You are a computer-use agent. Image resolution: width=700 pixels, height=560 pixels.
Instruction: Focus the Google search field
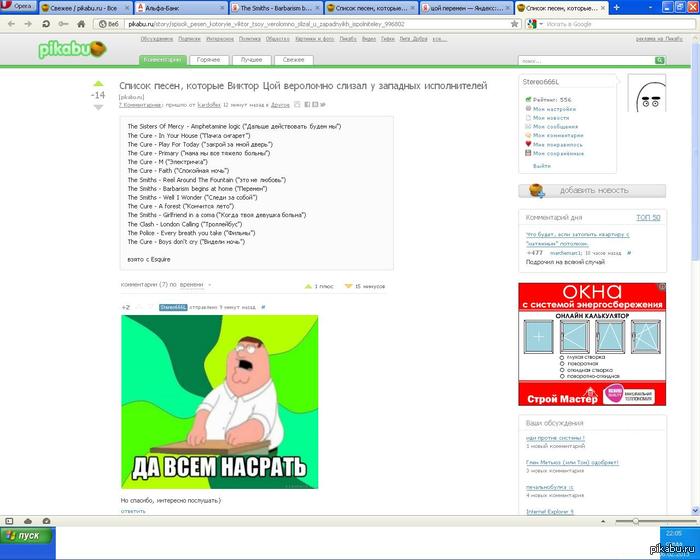[620, 24]
